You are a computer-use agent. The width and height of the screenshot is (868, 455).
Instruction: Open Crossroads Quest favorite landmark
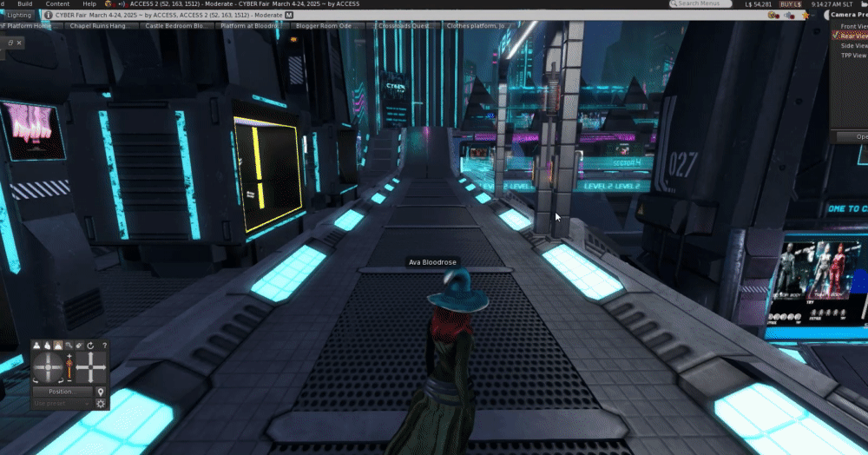click(404, 26)
